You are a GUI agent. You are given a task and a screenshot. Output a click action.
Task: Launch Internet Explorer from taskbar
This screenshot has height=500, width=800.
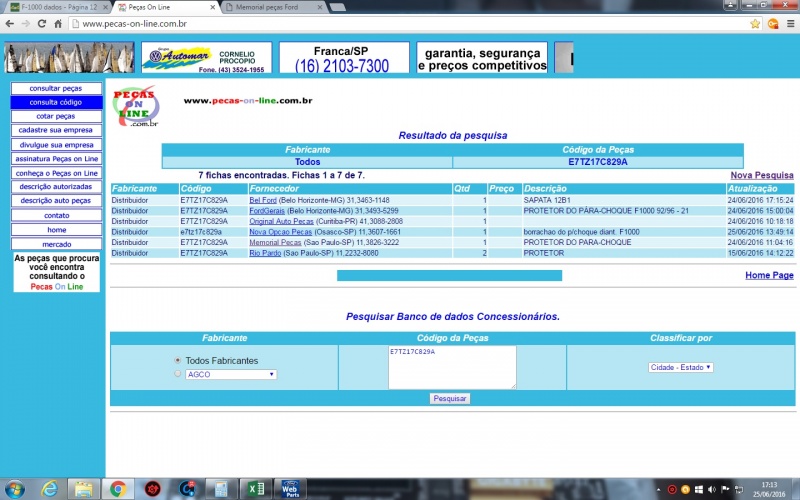click(49, 489)
